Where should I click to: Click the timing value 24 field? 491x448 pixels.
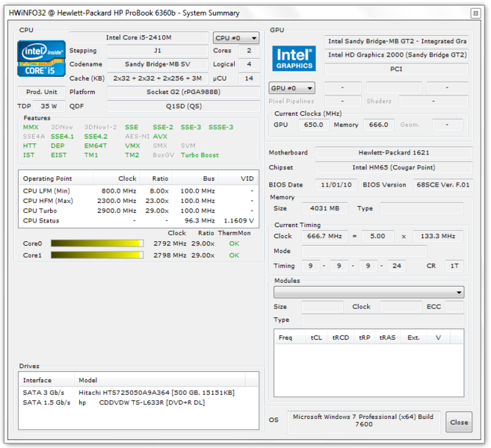tap(397, 266)
